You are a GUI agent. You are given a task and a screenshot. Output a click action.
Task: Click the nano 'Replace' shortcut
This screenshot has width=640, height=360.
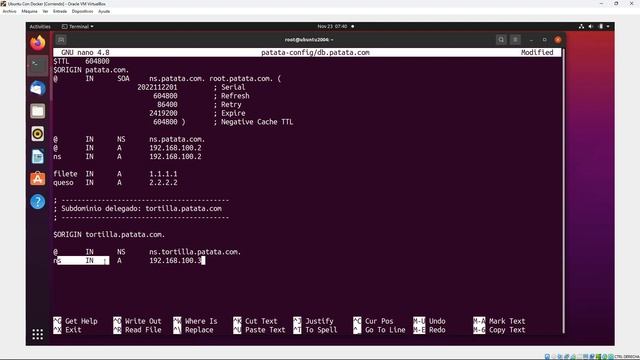(193, 330)
